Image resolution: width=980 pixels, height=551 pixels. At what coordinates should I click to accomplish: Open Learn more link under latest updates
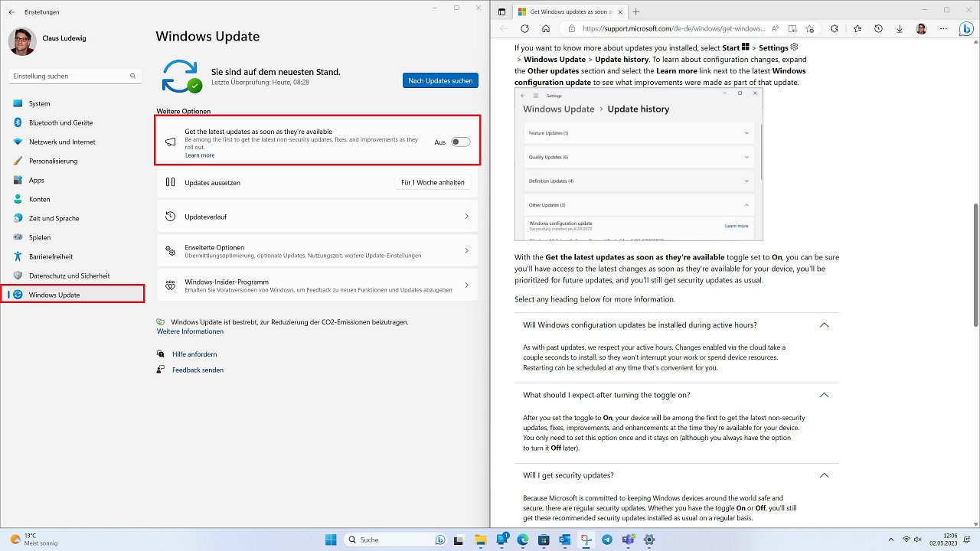coord(200,155)
